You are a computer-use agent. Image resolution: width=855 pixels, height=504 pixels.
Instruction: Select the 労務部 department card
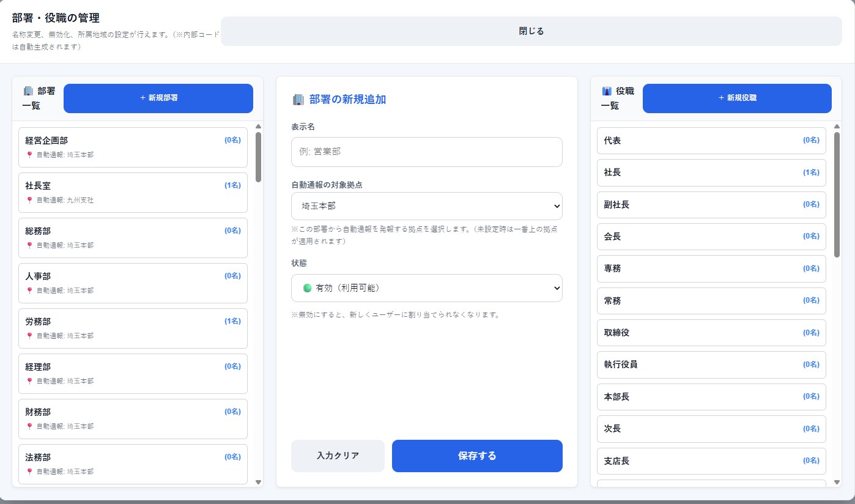133,328
